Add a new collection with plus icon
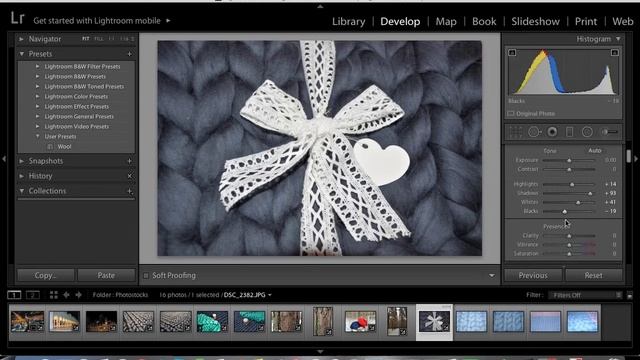Viewport: 640px width, 360px height. [129, 191]
